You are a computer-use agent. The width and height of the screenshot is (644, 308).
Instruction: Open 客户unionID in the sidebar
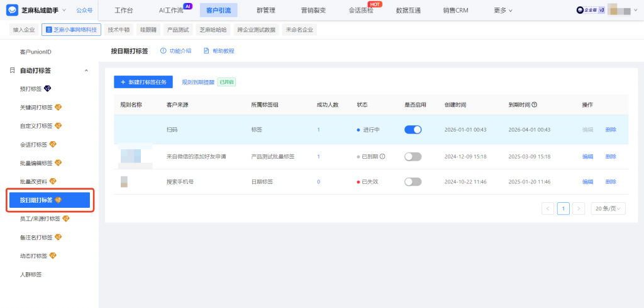pyautogui.click(x=35, y=52)
